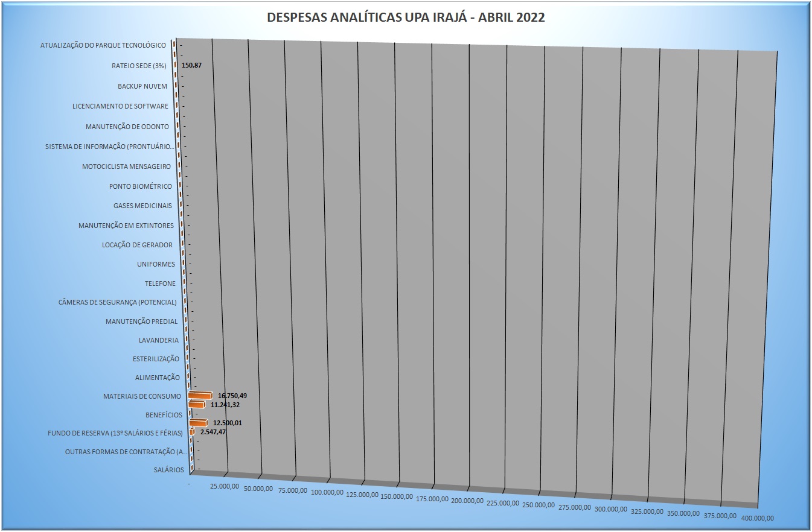Click the 300.000,00 axis value
Screen dimensions: 812x532
pyautogui.click(x=611, y=510)
